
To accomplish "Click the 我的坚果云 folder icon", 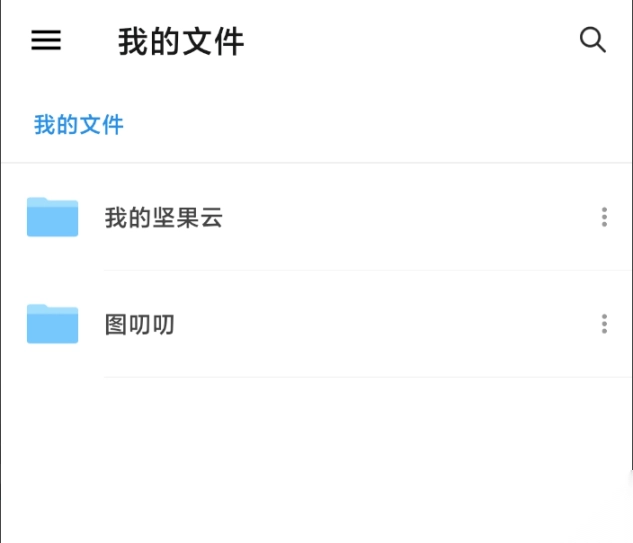I will click(52, 217).
